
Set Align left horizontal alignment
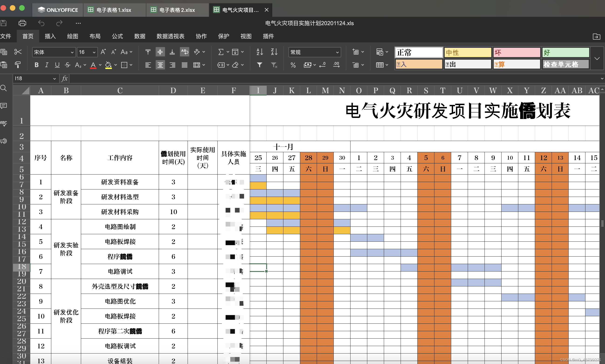148,65
